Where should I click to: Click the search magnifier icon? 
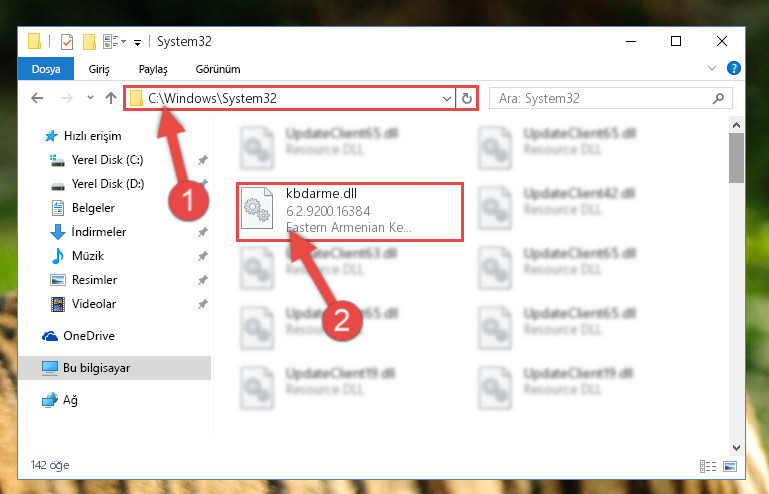pyautogui.click(x=718, y=99)
